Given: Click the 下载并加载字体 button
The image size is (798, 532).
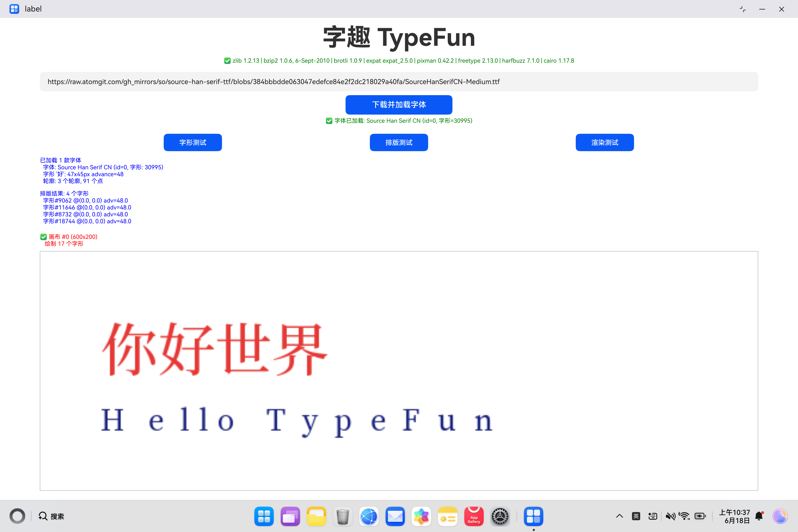Looking at the screenshot, I should coord(399,105).
